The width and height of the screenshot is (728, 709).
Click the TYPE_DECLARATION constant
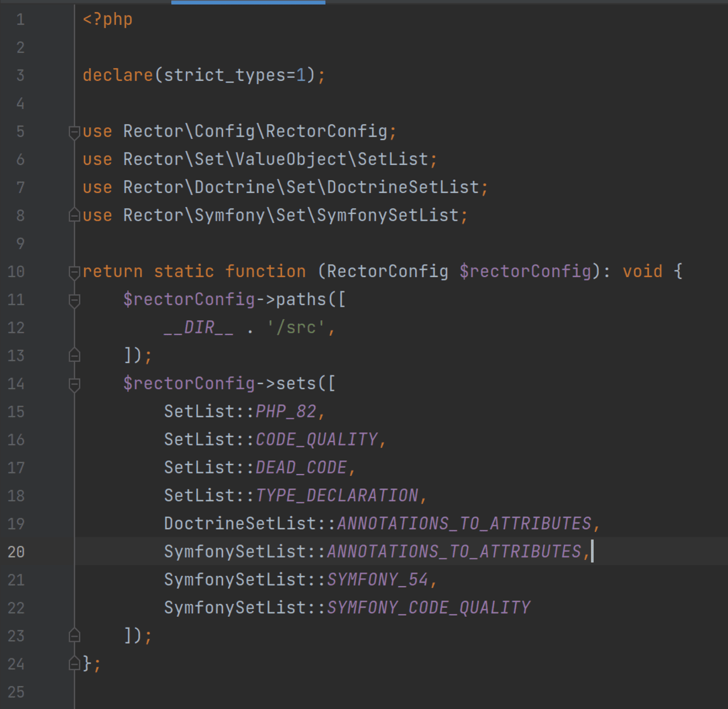tap(337, 496)
